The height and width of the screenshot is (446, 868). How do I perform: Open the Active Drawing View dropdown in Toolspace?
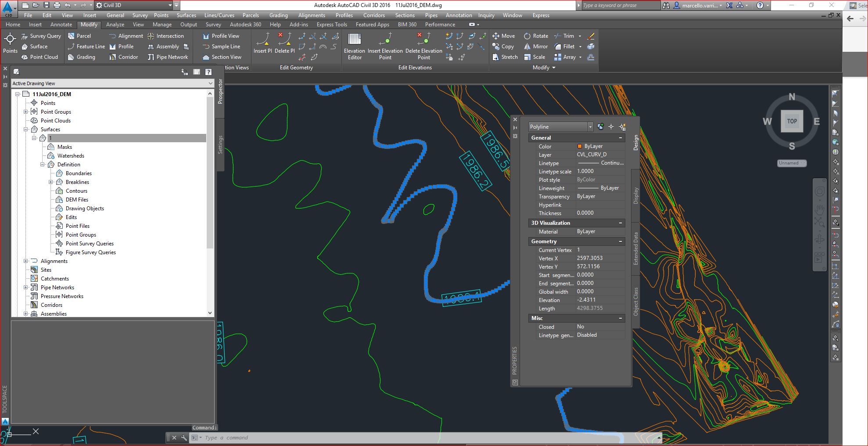[211, 83]
